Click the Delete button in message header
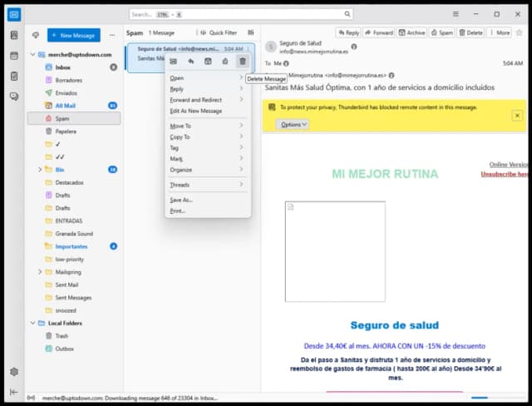532x406 pixels. point(470,32)
